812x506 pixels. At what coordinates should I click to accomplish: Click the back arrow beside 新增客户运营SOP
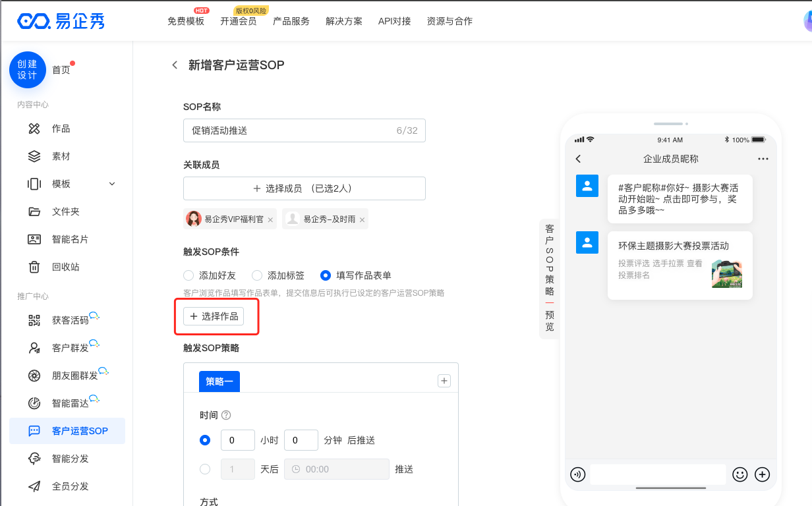click(x=175, y=65)
